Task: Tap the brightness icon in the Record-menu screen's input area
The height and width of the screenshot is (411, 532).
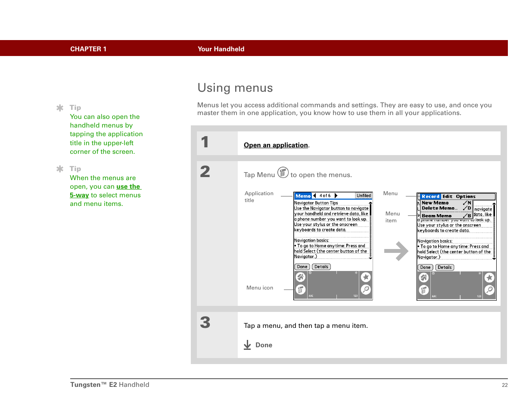Action: 480,274
